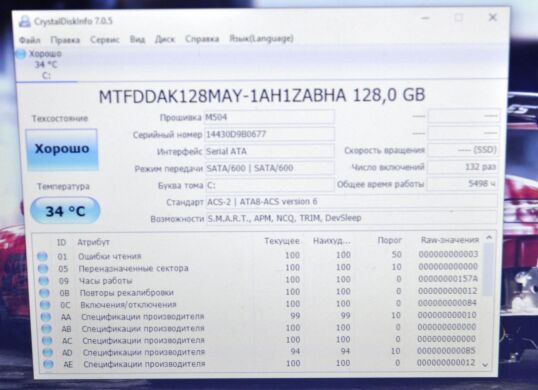Click the drive model title MTFDDAK128MAY-1AH1ZABHA
This screenshot has width=538, height=390.
coord(222,96)
